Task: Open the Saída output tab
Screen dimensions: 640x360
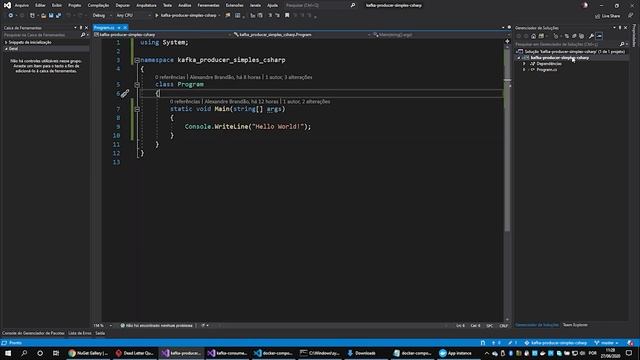Action: tap(100, 333)
